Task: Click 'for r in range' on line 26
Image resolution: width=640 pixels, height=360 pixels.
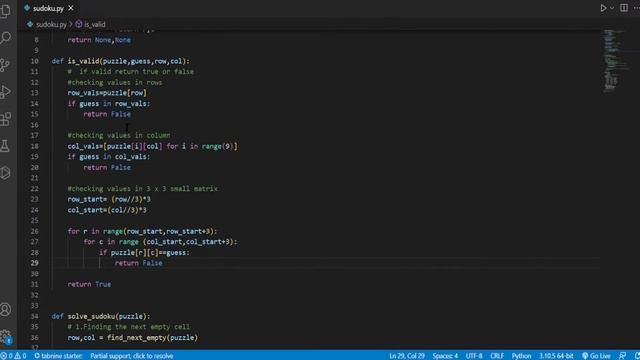Action: click(x=95, y=231)
